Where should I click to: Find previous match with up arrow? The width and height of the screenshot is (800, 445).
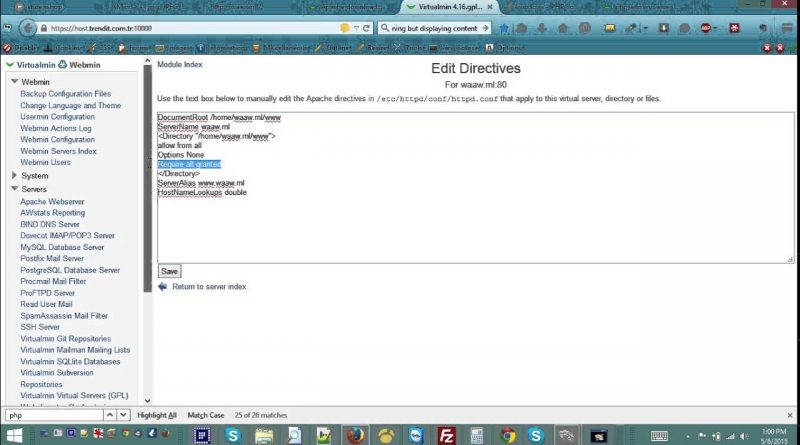click(x=110, y=415)
